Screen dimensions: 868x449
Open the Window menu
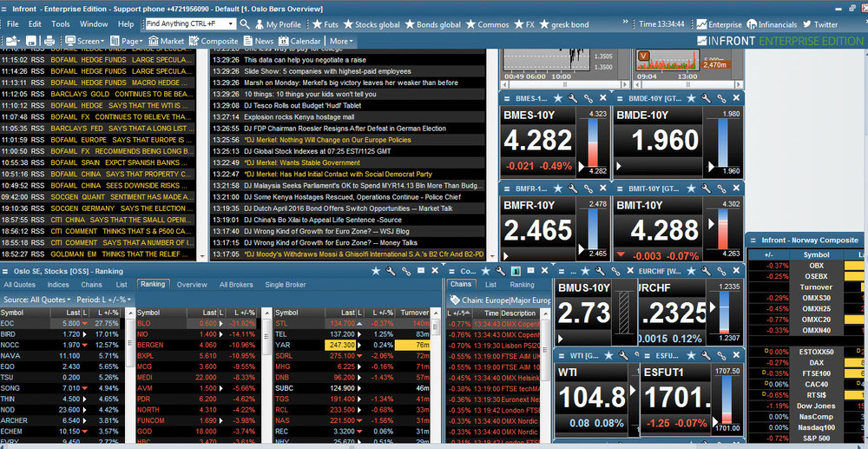click(94, 24)
